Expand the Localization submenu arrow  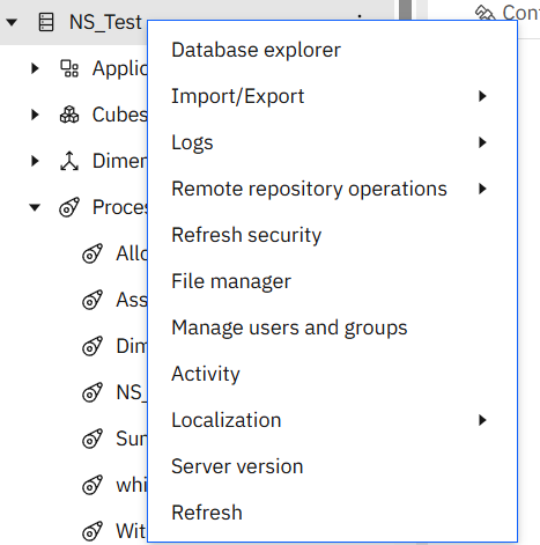click(x=482, y=420)
